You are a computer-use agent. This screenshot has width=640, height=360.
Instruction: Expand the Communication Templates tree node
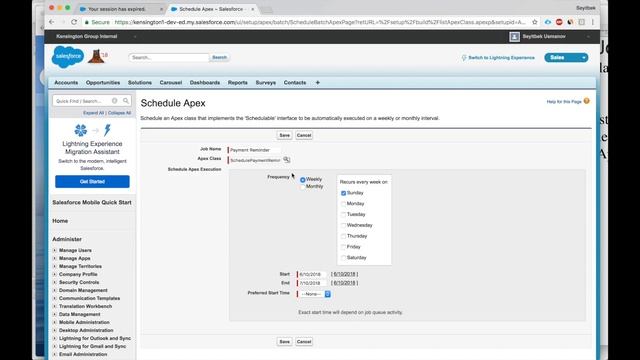pyautogui.click(x=55, y=298)
